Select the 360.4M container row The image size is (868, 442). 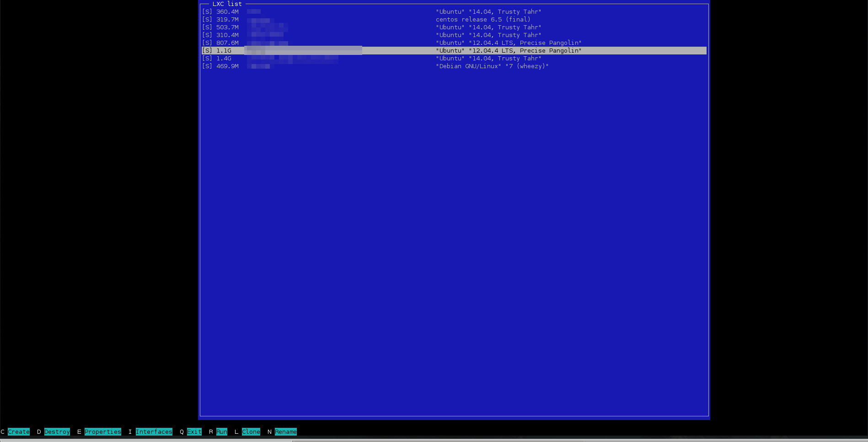click(x=454, y=12)
